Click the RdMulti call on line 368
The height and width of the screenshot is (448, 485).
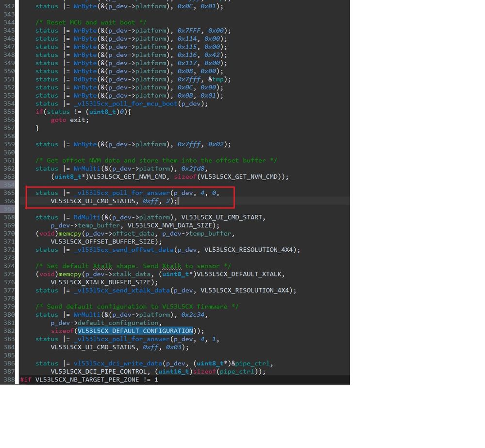click(x=87, y=217)
